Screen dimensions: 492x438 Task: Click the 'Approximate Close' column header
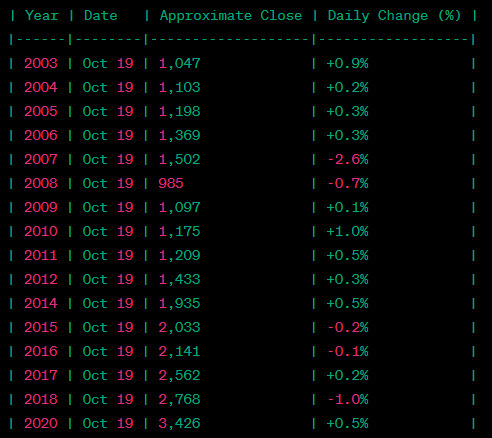coord(231,16)
